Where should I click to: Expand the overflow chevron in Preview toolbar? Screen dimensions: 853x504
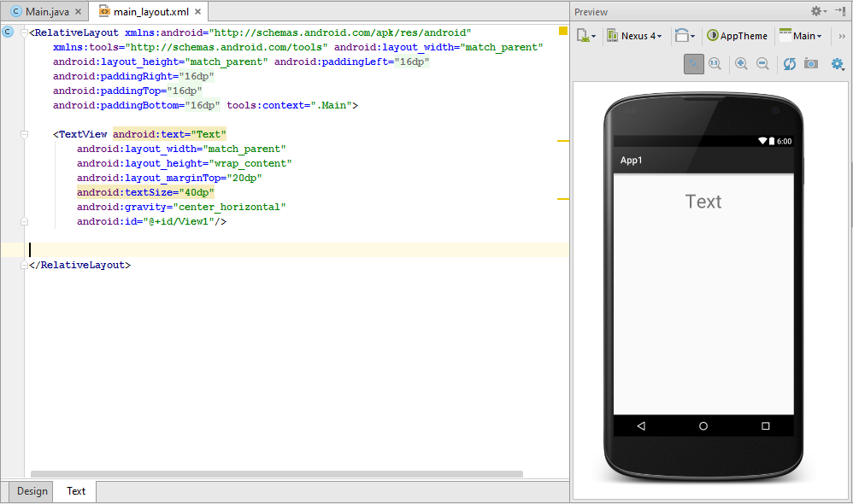[x=841, y=36]
